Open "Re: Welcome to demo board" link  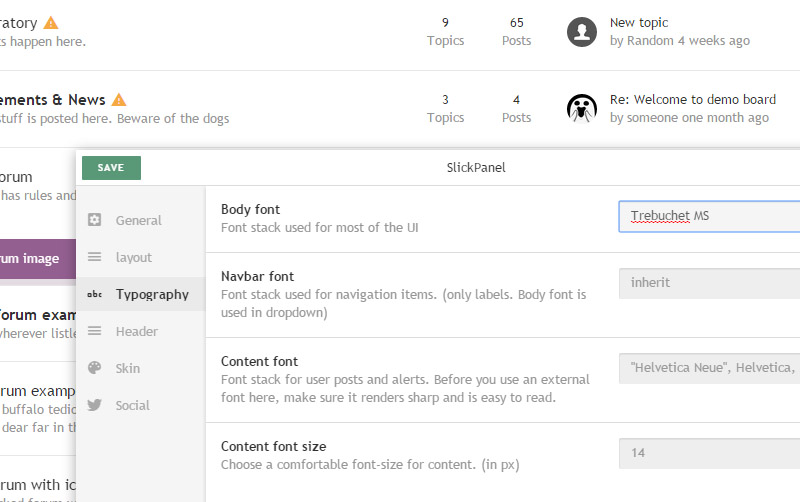[x=692, y=100]
